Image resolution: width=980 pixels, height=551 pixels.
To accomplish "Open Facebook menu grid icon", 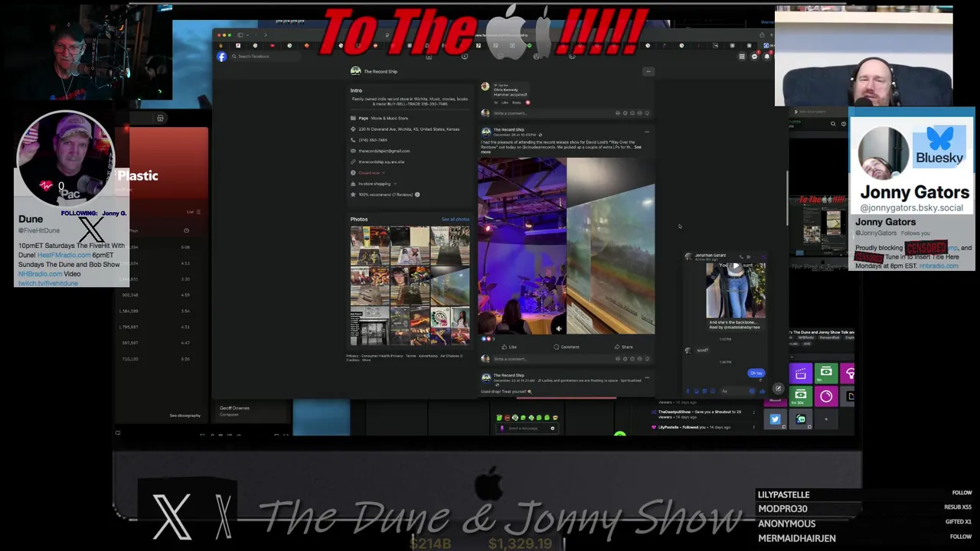I will (742, 57).
